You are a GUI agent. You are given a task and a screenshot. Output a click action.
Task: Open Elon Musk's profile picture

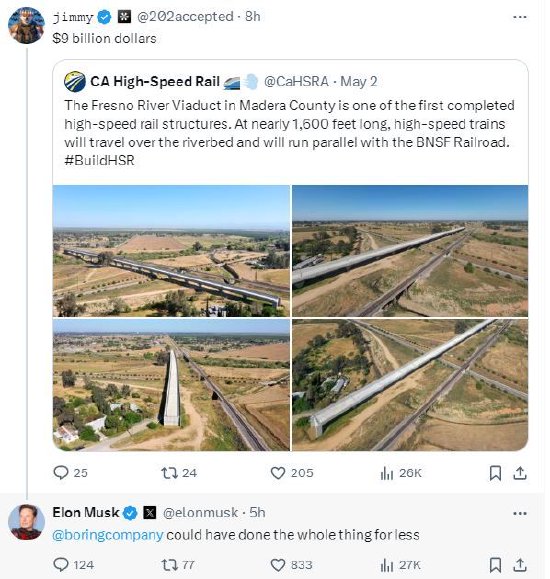[26, 522]
